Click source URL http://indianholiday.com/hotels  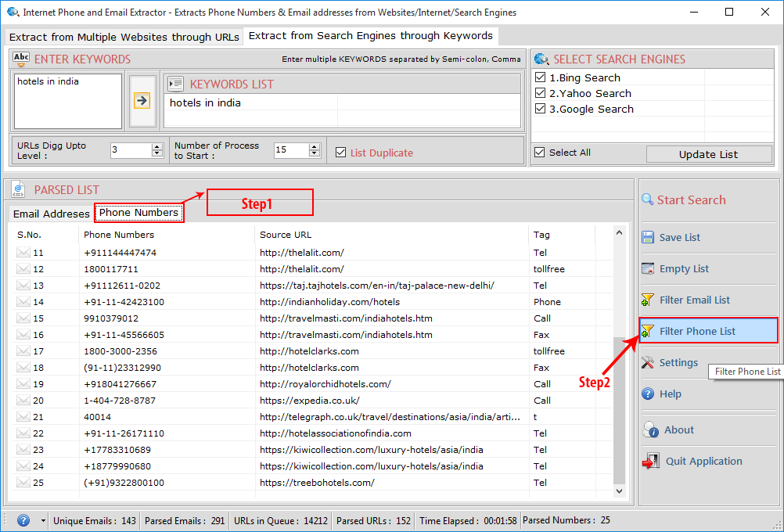point(329,302)
